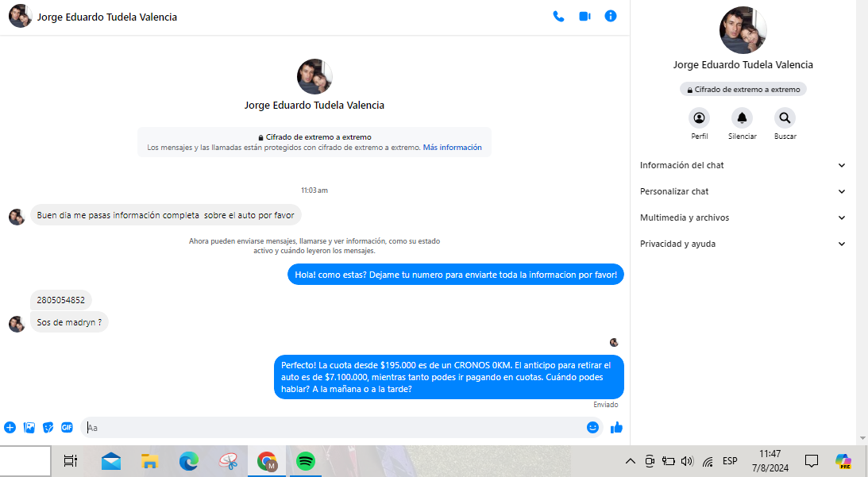Expand Personalizar chat section

click(x=743, y=191)
